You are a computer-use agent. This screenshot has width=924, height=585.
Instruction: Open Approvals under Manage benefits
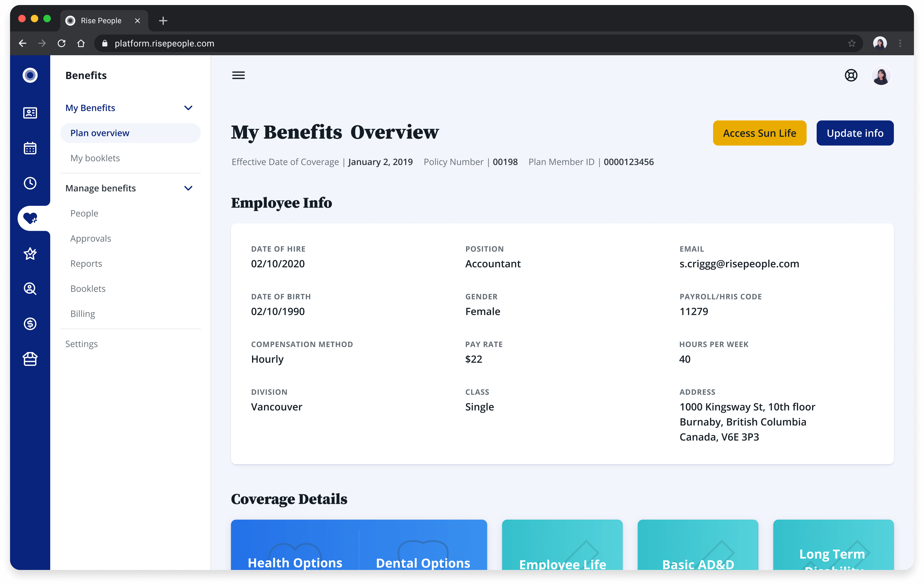point(91,238)
